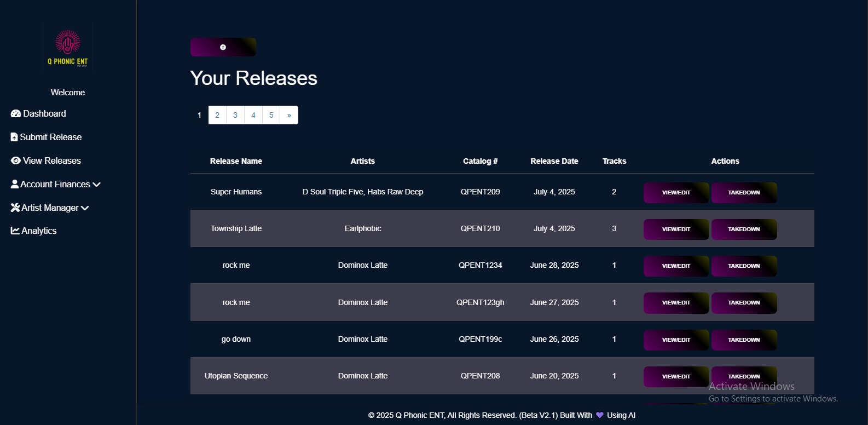Go to the next pagination page arrow

coord(289,115)
